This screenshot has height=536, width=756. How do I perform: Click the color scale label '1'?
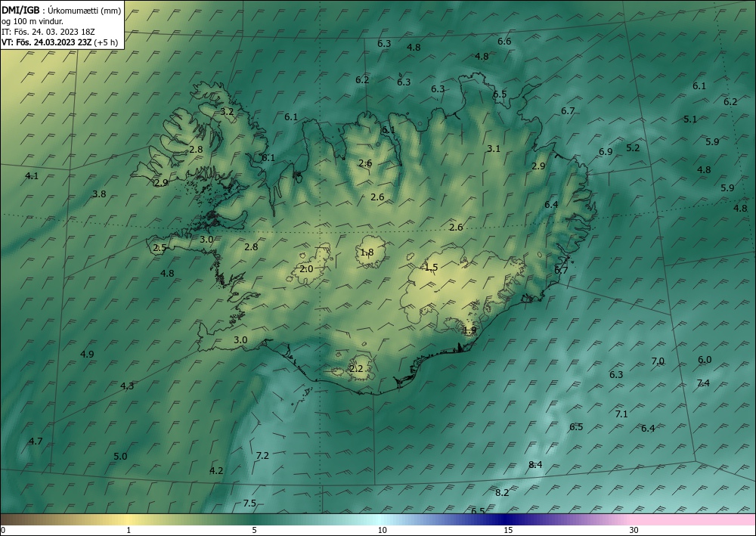point(129,530)
